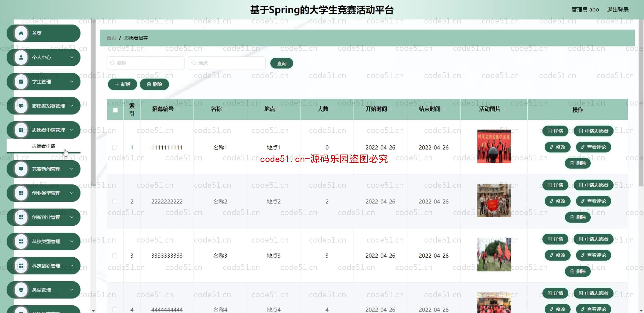The width and height of the screenshot is (644, 313).
Task: Click the grid icon for 创业类型管理
Action: coord(21,193)
